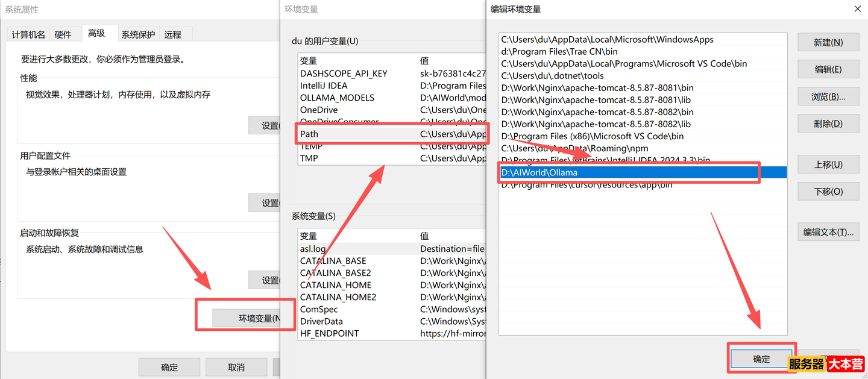Viewport: 868px width, 379px height.
Task: Click 编辑(E) to modify the selected path
Action: pos(828,69)
